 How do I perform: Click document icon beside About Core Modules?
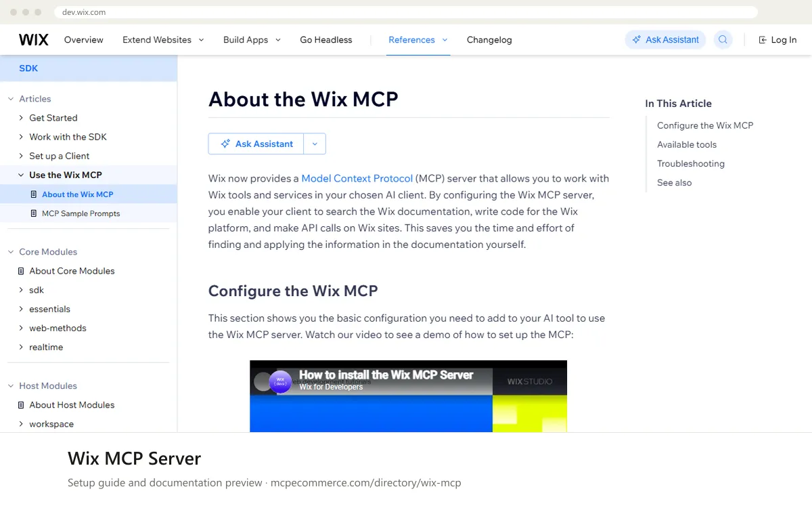pos(21,271)
